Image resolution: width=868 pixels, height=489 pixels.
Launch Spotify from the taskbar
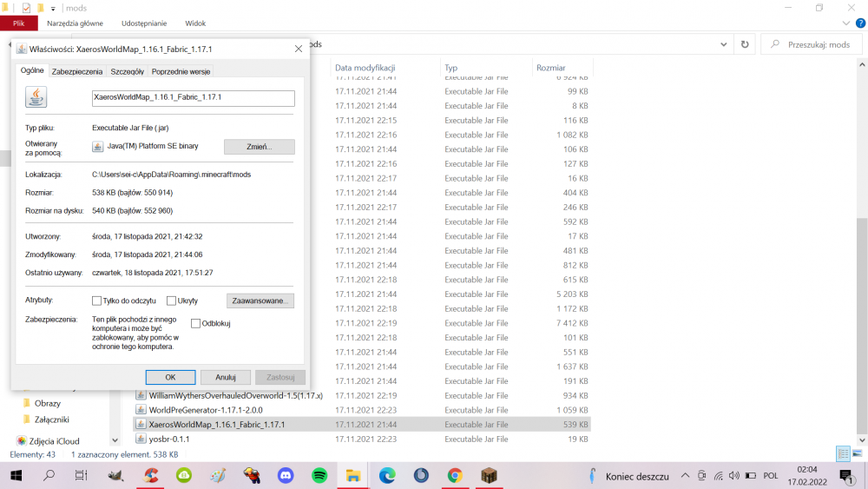[x=319, y=475]
